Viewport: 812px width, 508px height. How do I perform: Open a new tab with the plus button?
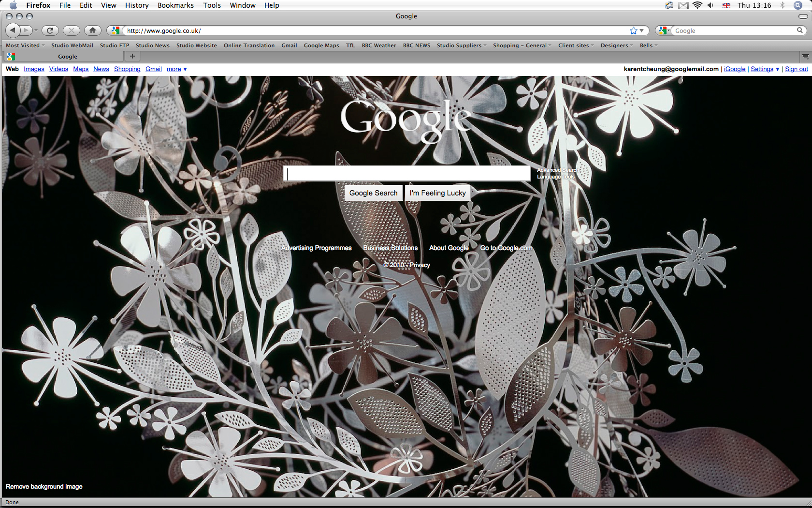132,57
